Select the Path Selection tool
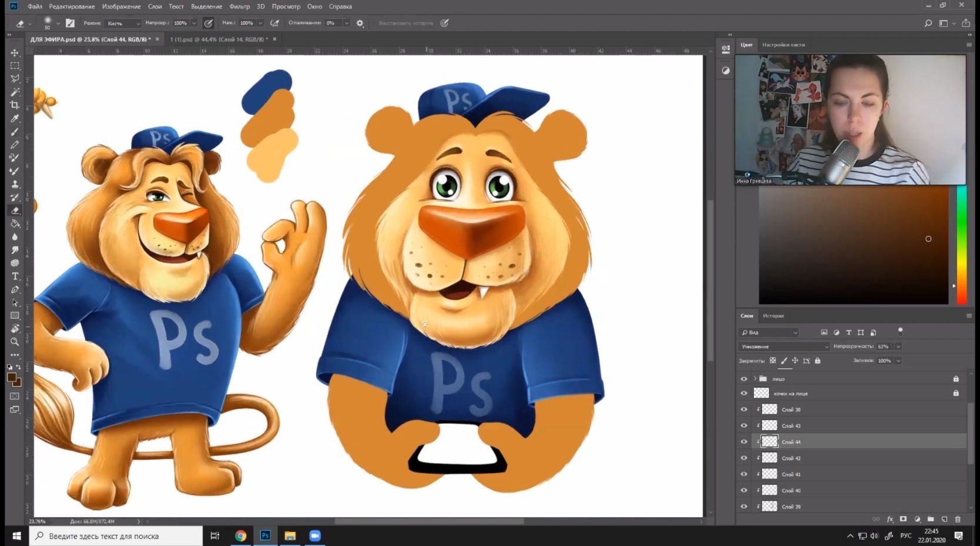980x546 pixels. coord(15,303)
